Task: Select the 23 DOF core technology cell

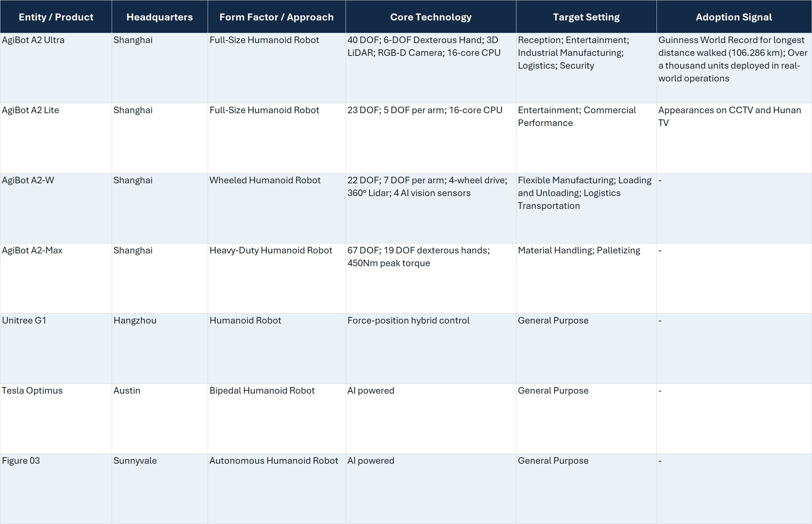Action: pos(431,138)
